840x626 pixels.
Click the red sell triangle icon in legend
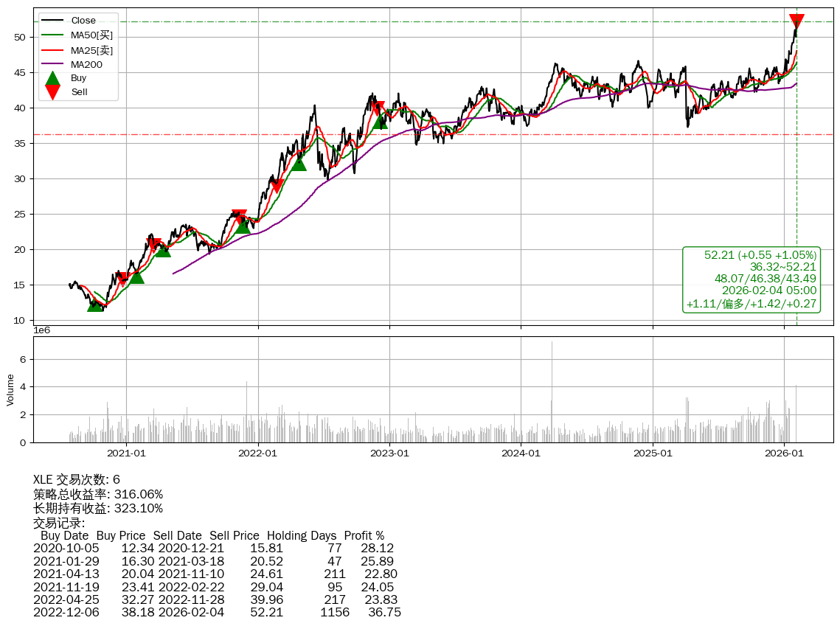[52, 91]
